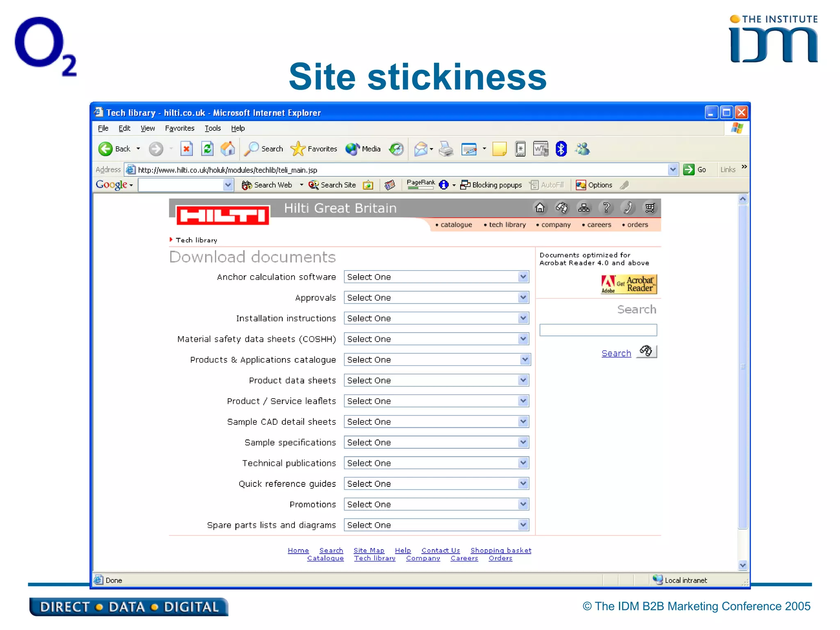Click the Back arrow button

106,149
